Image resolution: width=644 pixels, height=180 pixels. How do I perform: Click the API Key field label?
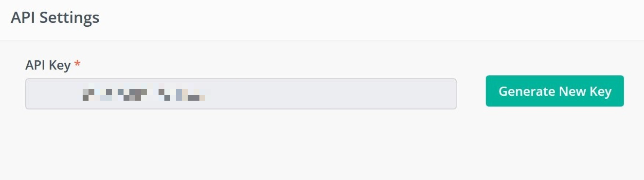(48, 65)
